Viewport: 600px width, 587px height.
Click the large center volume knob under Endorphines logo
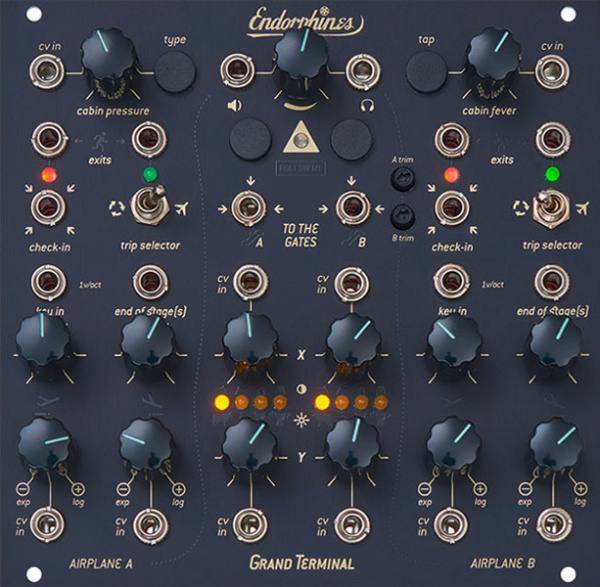tap(301, 57)
